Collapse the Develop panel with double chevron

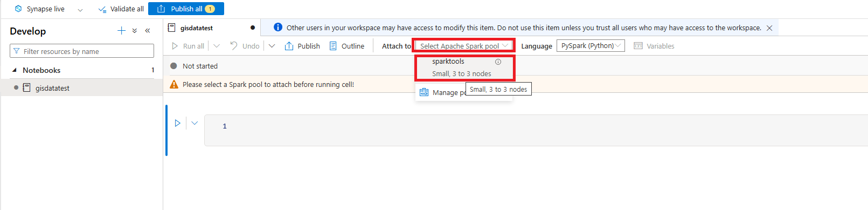pyautogui.click(x=148, y=31)
